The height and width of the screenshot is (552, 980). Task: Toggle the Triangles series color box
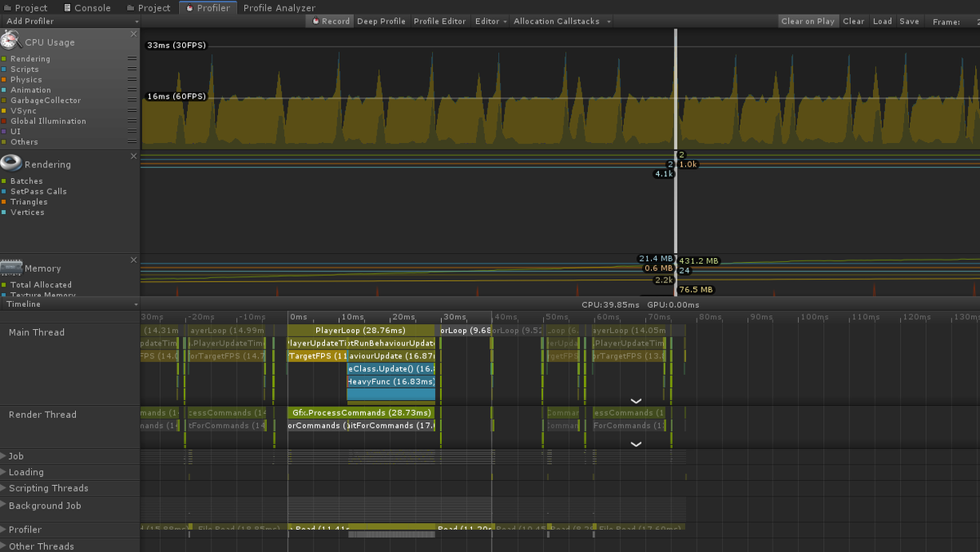coord(4,202)
